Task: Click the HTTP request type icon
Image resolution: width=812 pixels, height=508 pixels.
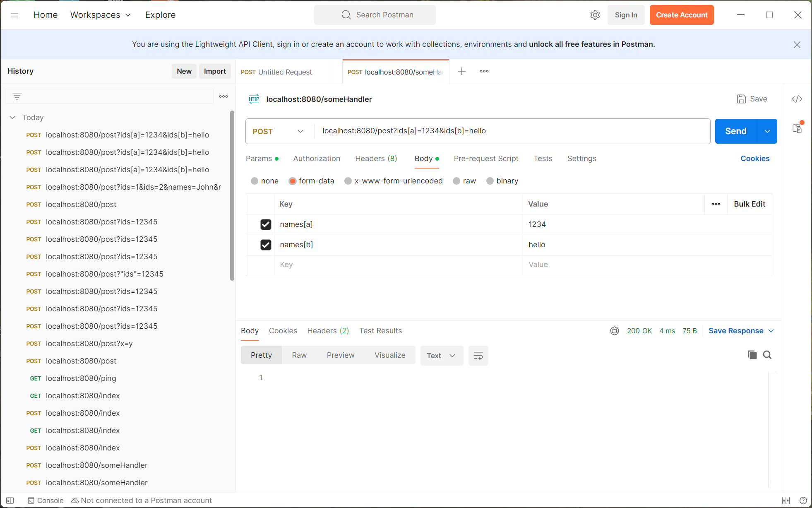Action: coord(254,99)
